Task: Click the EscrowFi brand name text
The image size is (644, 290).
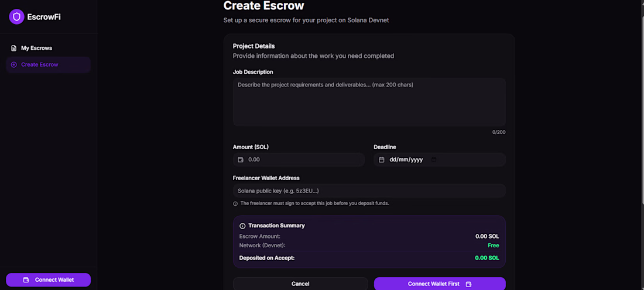Action: pos(44,17)
